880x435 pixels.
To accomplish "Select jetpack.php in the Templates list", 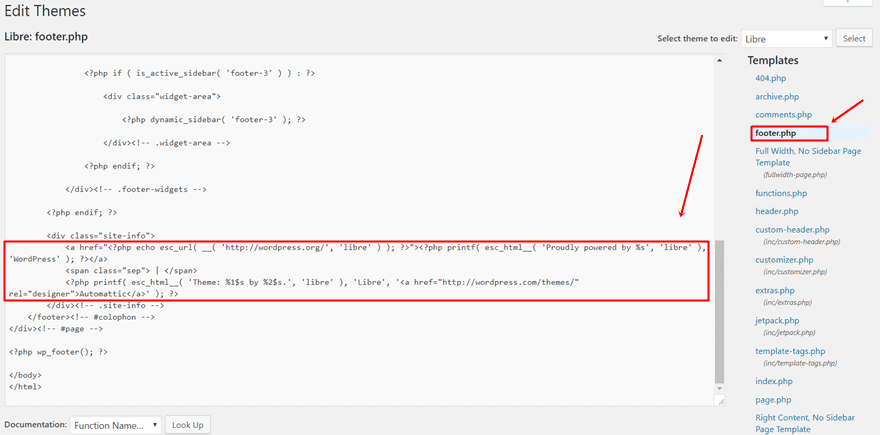I will (x=777, y=320).
